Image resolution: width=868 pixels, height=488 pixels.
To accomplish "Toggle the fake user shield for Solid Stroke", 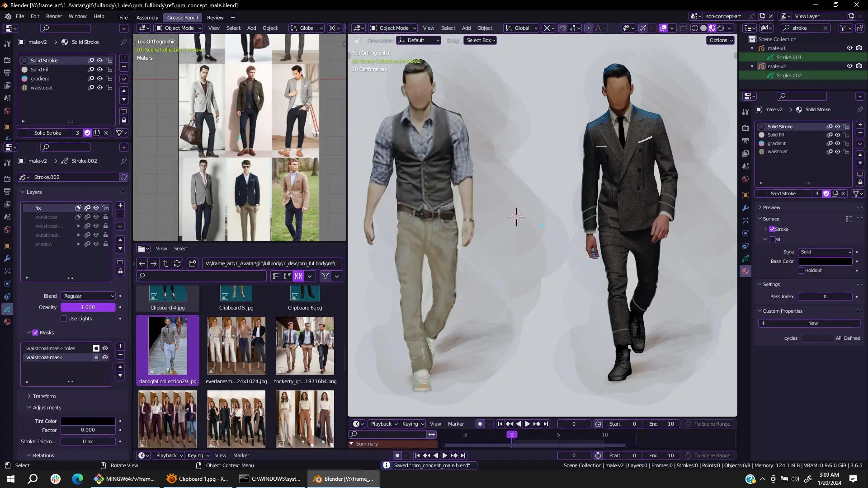I will click(87, 133).
